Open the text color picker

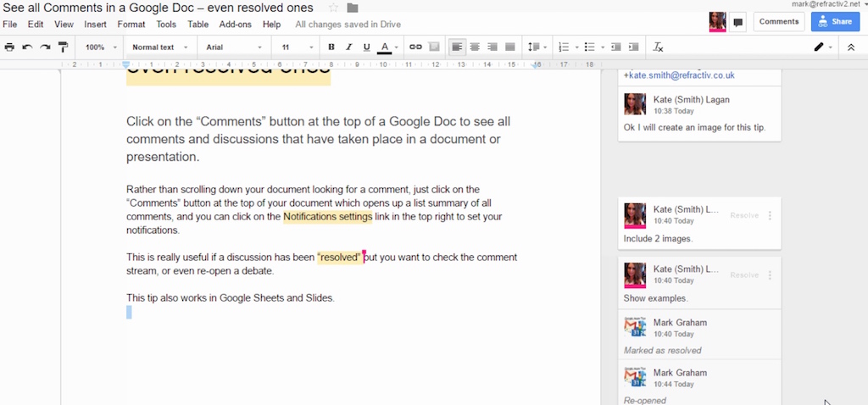[x=387, y=47]
